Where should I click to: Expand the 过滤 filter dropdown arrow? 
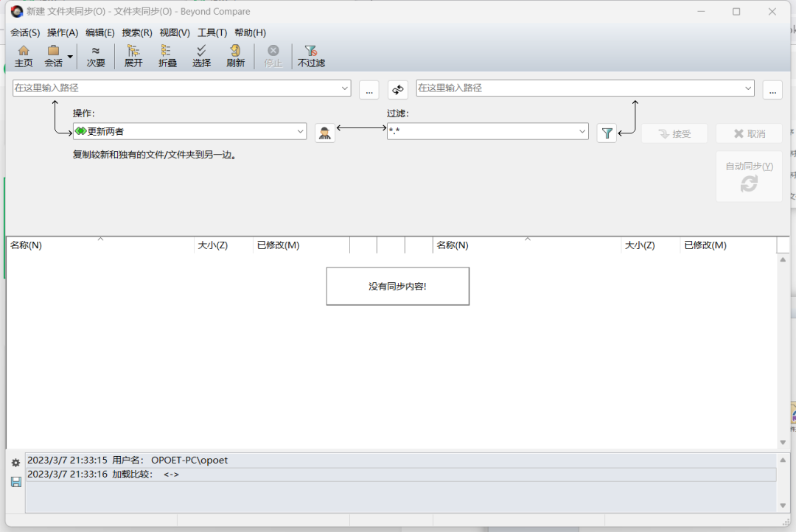click(582, 131)
